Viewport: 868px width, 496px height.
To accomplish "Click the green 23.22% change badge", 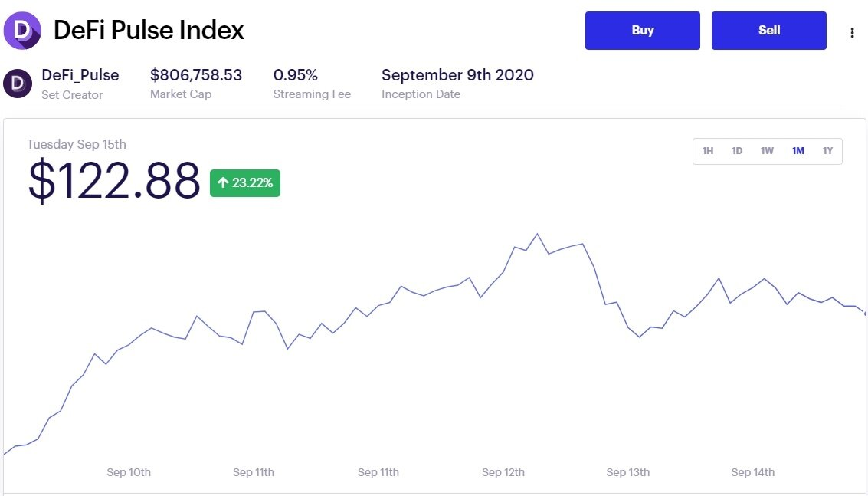I will pyautogui.click(x=245, y=183).
